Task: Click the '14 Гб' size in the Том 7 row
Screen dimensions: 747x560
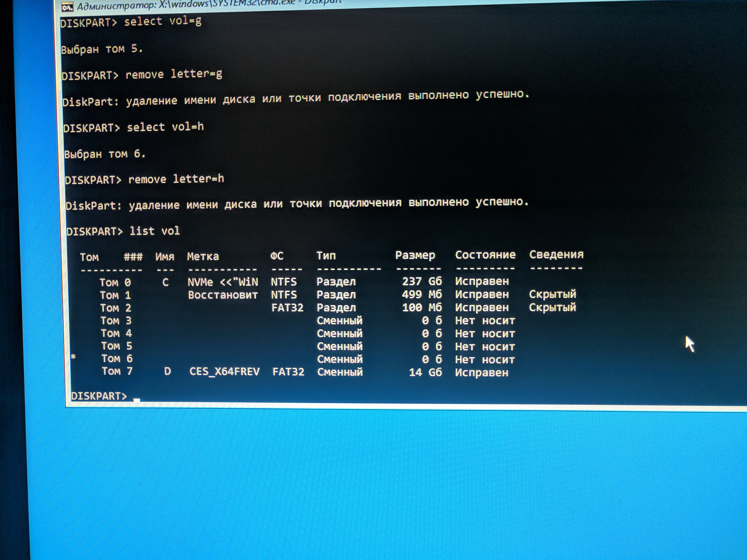Action: (425, 372)
